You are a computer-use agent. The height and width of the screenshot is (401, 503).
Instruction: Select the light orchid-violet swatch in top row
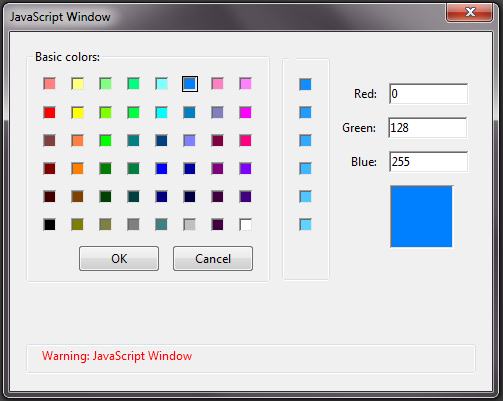click(x=245, y=84)
